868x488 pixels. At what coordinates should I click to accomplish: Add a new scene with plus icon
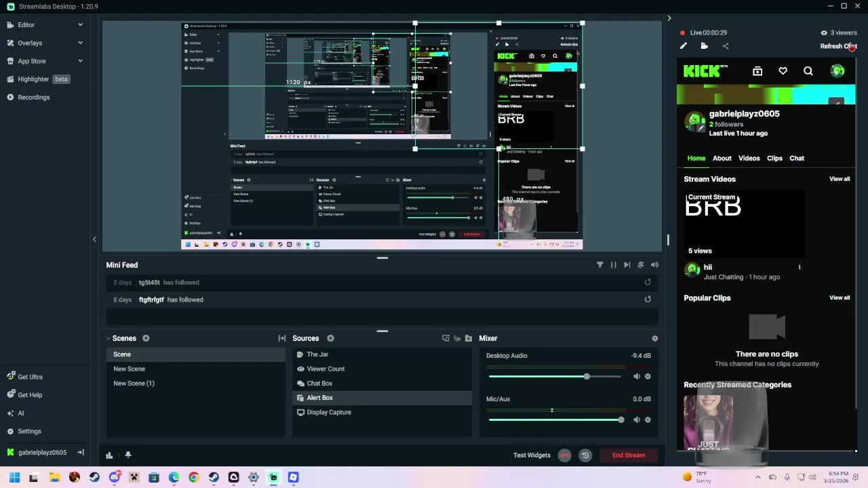click(x=146, y=338)
